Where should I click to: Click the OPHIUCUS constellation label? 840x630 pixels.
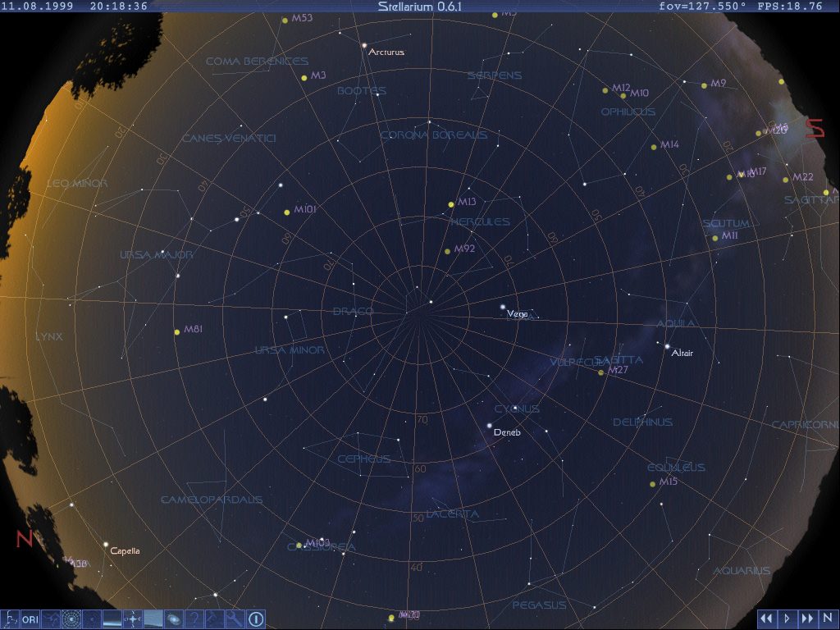[628, 112]
